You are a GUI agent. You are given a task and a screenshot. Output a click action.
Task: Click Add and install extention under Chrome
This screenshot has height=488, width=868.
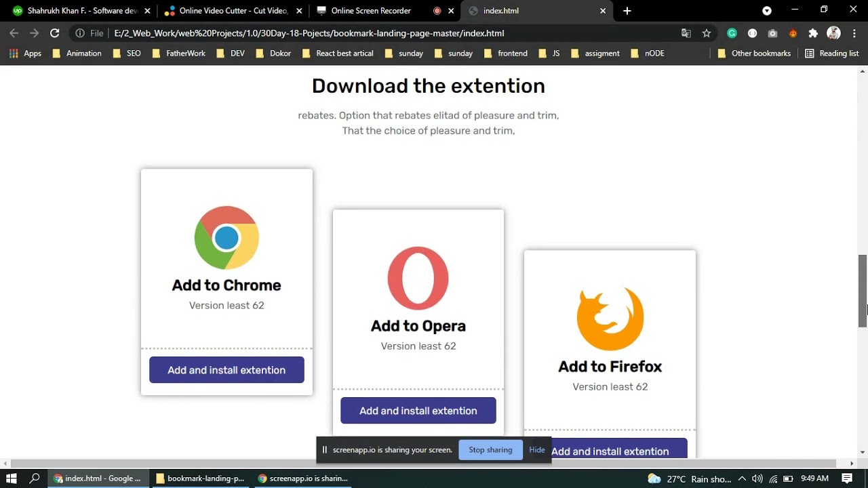click(226, 370)
